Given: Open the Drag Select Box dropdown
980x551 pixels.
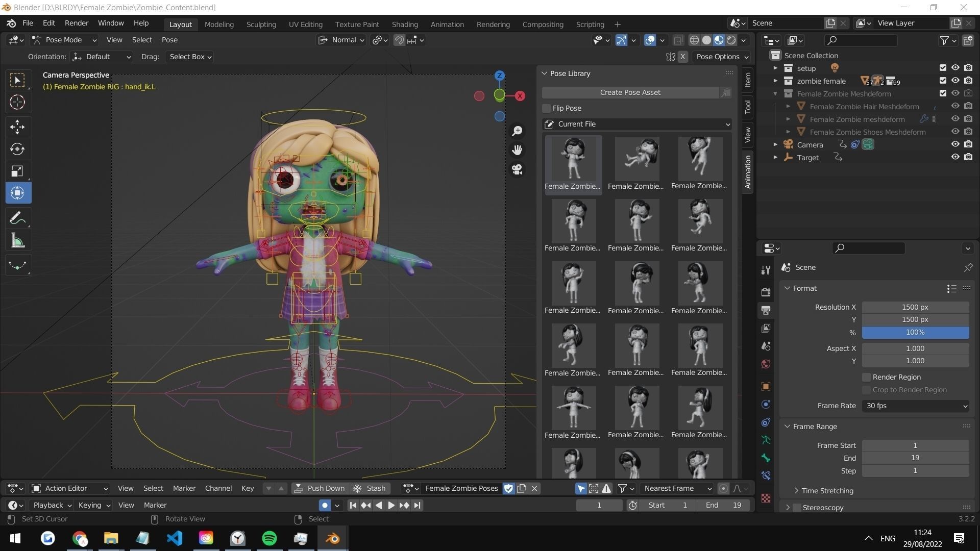Looking at the screenshot, I should [189, 57].
